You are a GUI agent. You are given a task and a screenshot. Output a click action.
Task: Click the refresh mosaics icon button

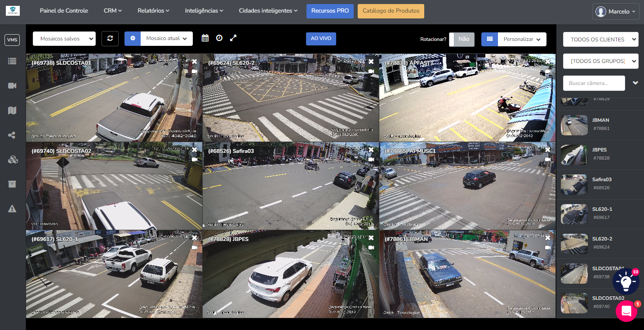coord(110,39)
